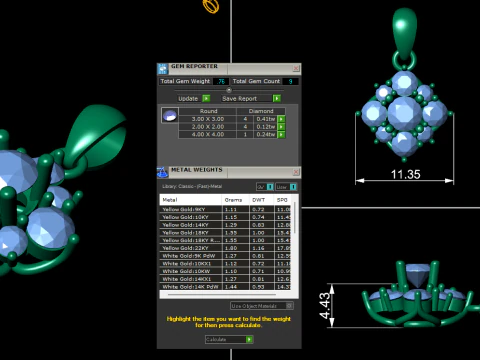Click the Calculate button in Metal Weights
Screen dimensions: 480x360
pos(229,339)
